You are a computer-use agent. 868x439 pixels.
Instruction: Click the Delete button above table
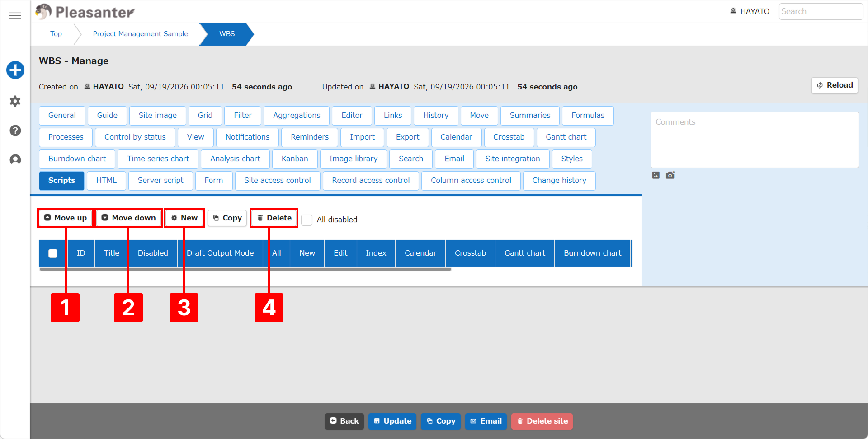click(274, 218)
